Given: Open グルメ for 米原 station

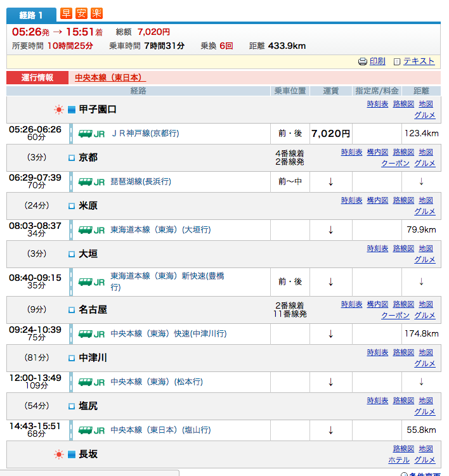Looking at the screenshot, I should point(425,212).
